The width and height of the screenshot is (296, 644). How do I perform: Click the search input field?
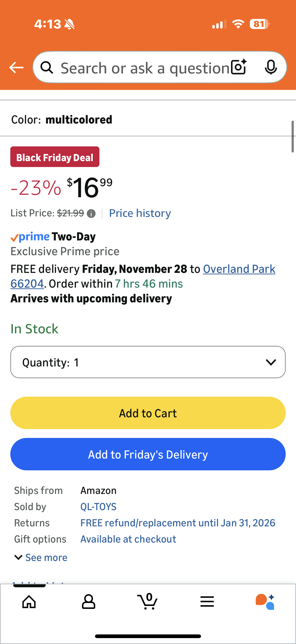click(145, 68)
